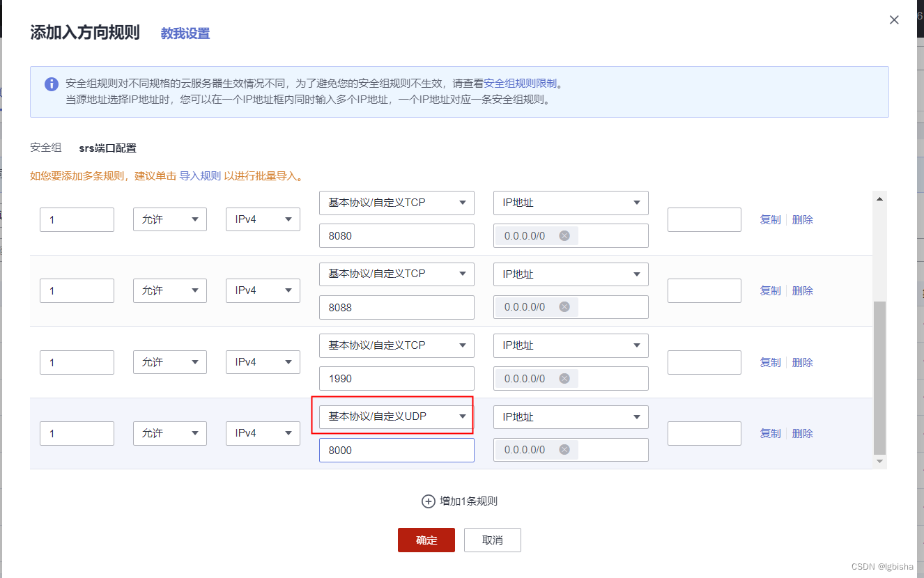The width and height of the screenshot is (924, 578).
Task: Click the priority field in the 8080 row
Action: (x=77, y=219)
